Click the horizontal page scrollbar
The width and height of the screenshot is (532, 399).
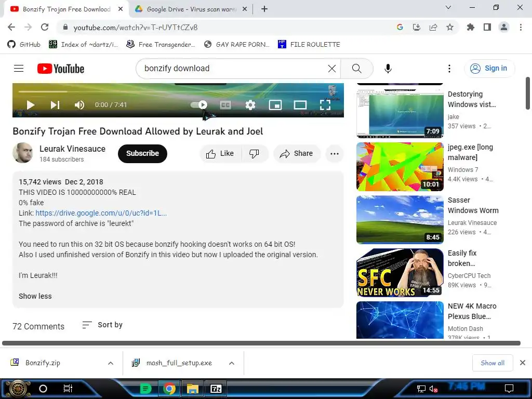tap(261, 343)
